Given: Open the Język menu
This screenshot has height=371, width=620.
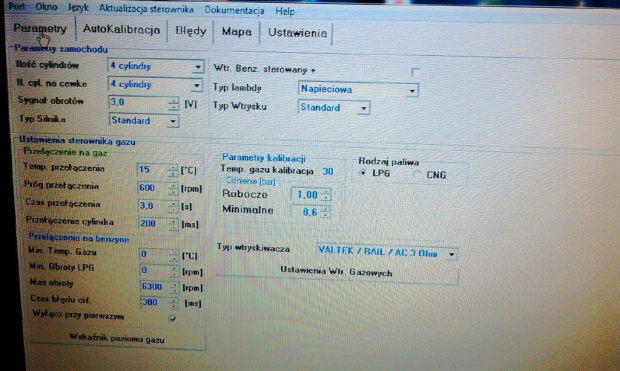Looking at the screenshot, I should tap(78, 7).
